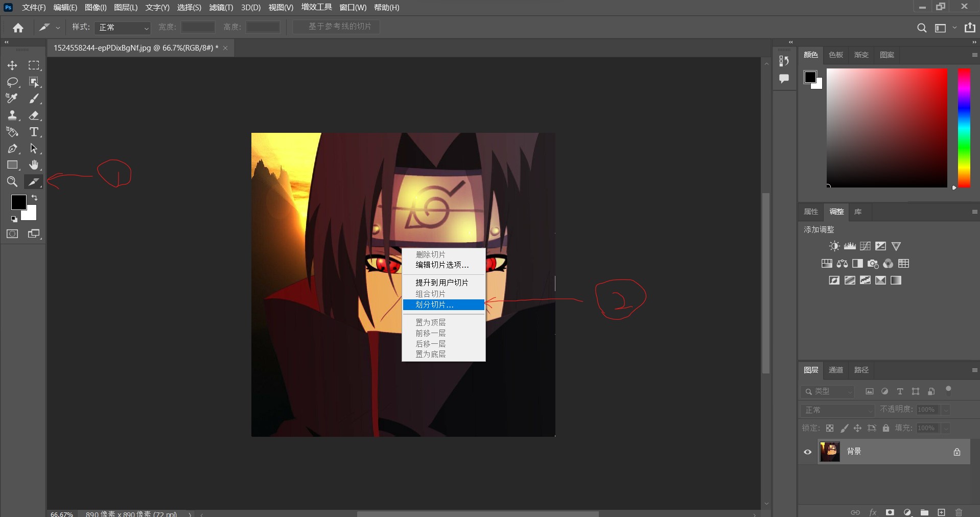Viewport: 980px width, 517px height.
Task: Add Curves adjustment
Action: (x=865, y=246)
